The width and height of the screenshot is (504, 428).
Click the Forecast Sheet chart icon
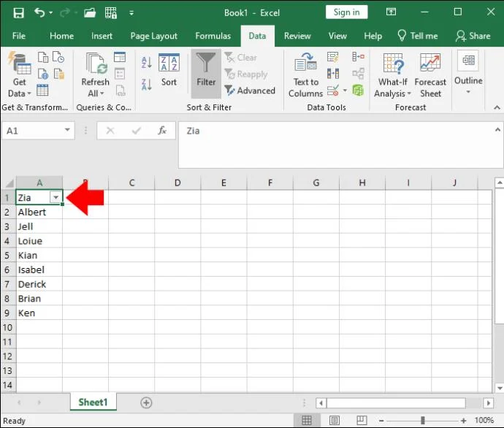pyautogui.click(x=430, y=62)
